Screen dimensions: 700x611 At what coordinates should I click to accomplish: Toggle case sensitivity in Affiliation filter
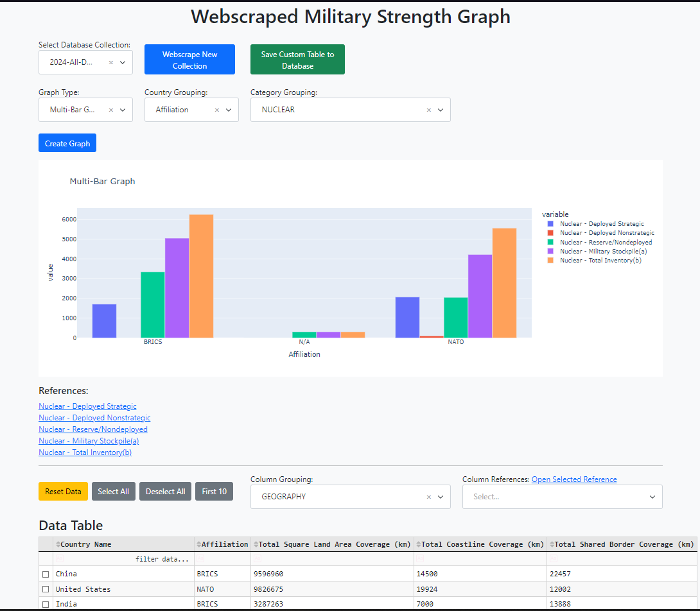(x=201, y=559)
